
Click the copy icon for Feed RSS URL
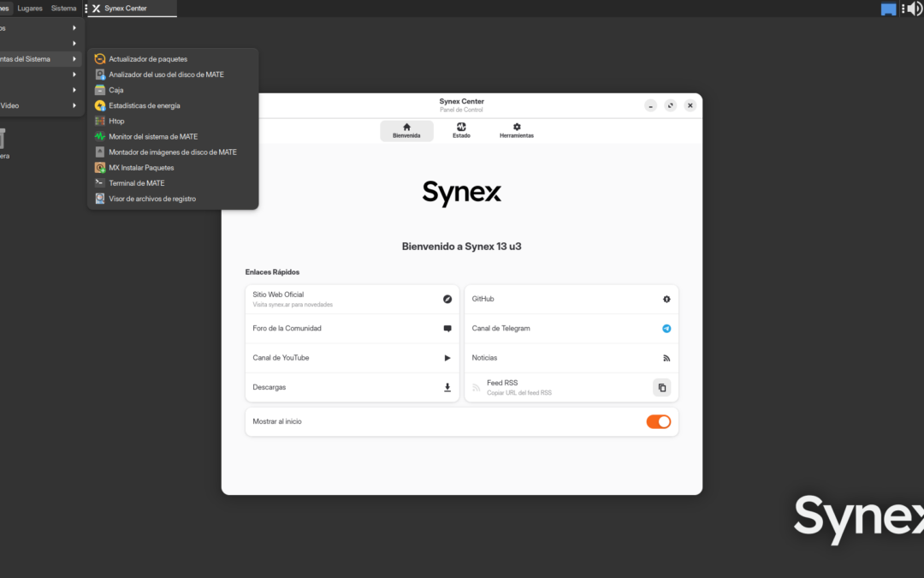[x=661, y=387]
